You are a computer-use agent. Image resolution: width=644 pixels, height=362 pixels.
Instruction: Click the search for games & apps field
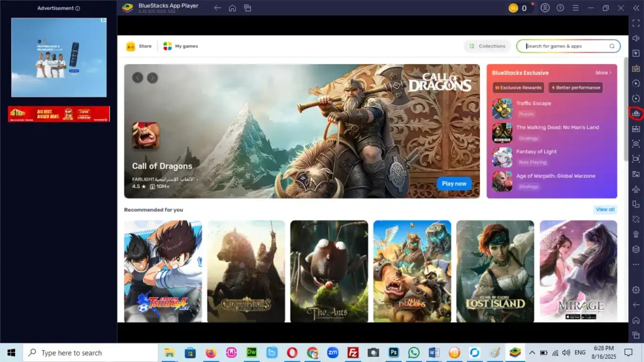566,46
